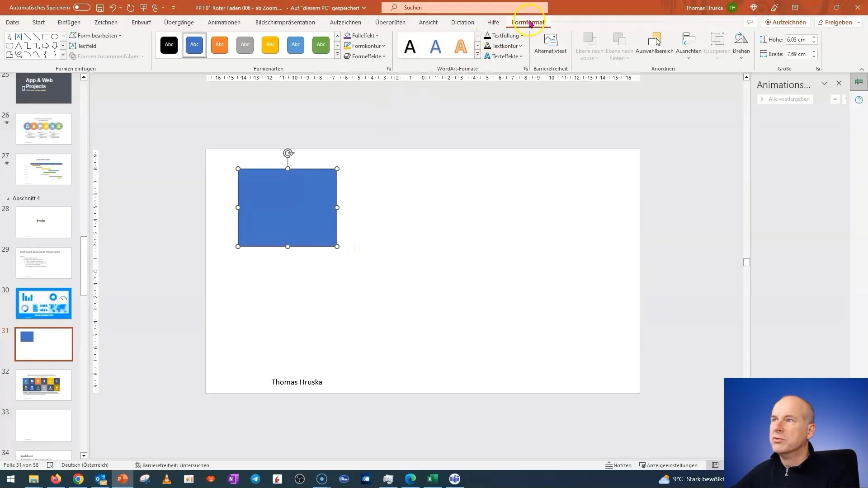Open help icon in right sidebar

[859, 100]
